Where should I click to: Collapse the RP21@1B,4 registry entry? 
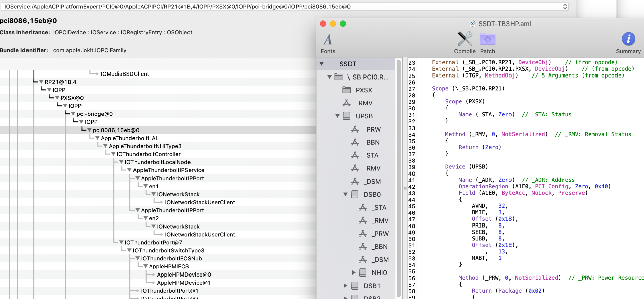pos(41,82)
